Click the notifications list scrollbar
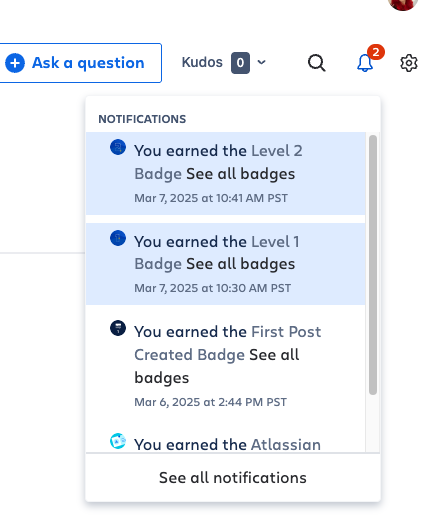Image resolution: width=445 pixels, height=529 pixels. coord(373,265)
